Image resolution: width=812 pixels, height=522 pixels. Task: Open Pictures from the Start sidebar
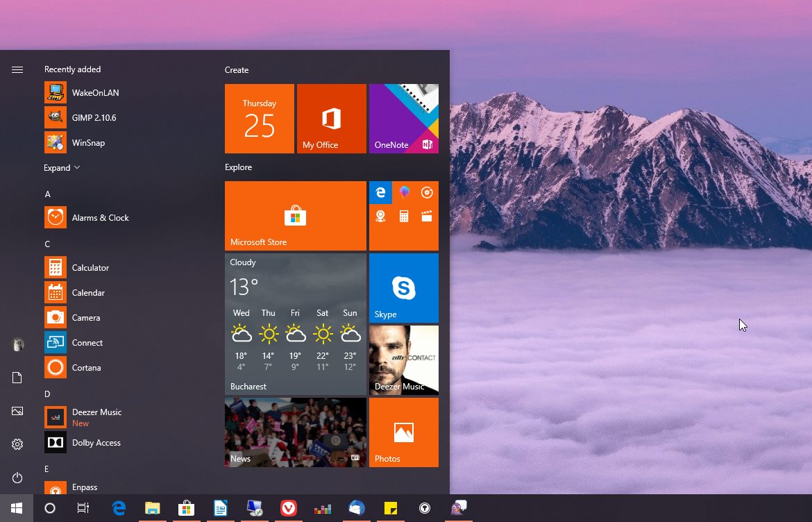[x=17, y=411]
